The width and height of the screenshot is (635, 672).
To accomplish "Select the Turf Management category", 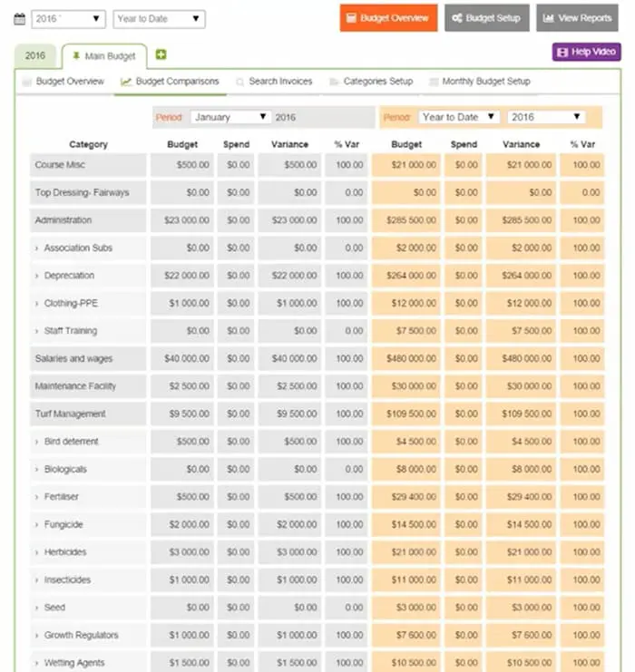I will click(88, 414).
